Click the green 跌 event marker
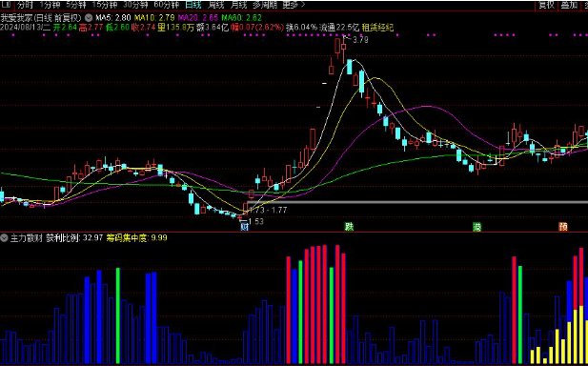 point(349,227)
